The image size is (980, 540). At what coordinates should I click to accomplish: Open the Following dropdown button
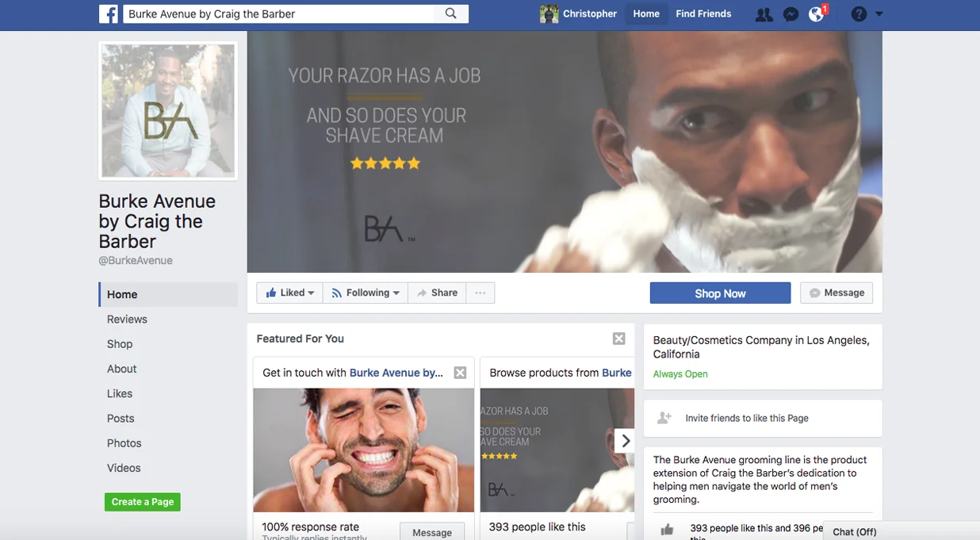click(365, 293)
